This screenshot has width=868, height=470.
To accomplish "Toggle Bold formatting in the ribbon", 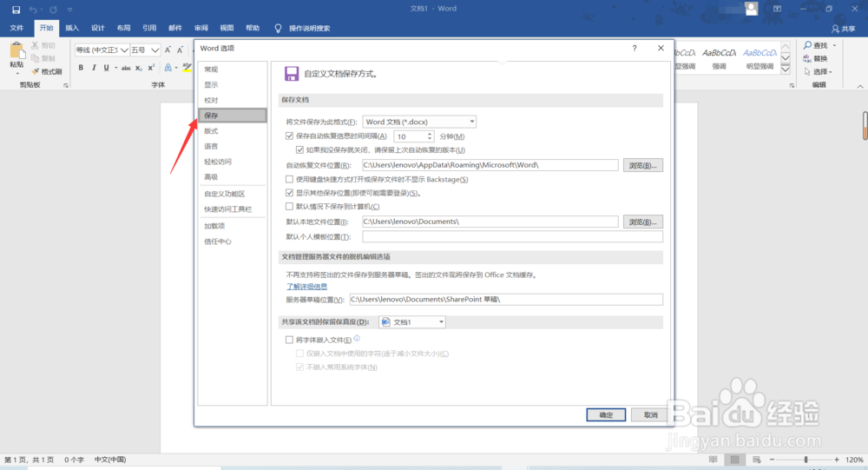I will (81, 68).
